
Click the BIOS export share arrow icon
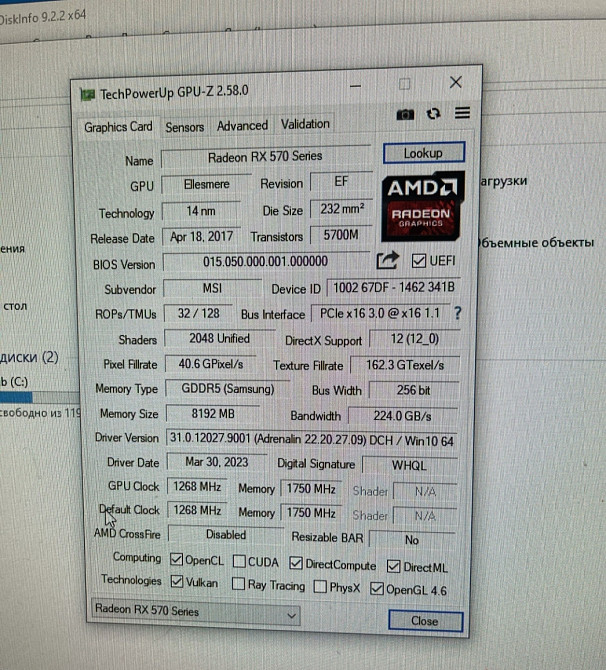388,260
